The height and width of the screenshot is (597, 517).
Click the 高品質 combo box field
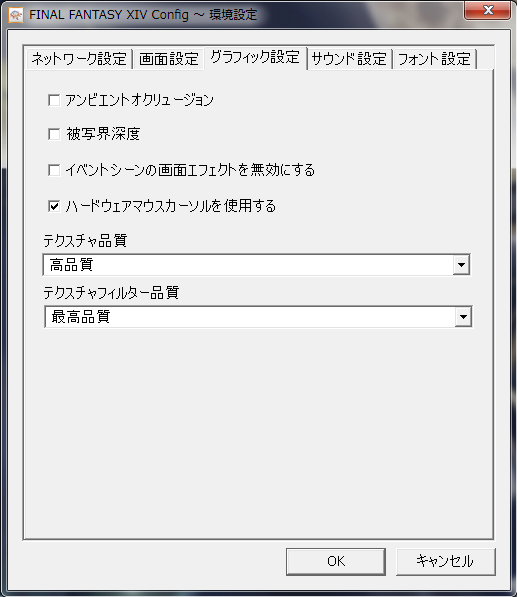257,265
